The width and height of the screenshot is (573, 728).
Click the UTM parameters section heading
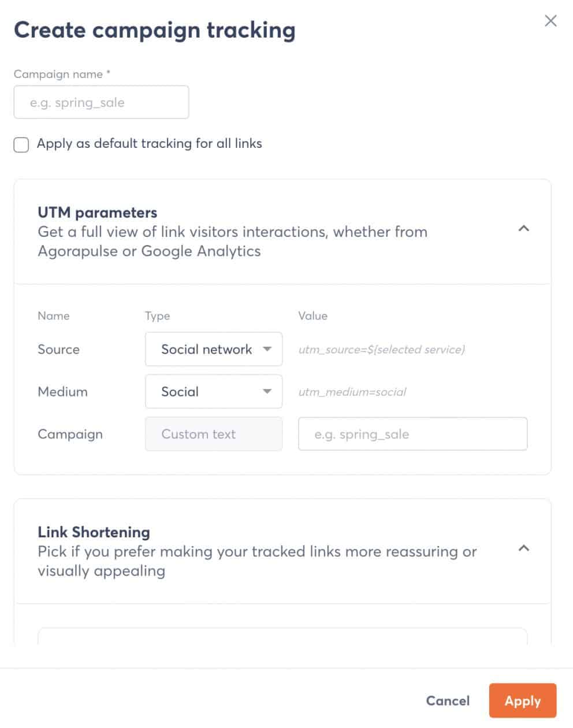[x=97, y=212]
